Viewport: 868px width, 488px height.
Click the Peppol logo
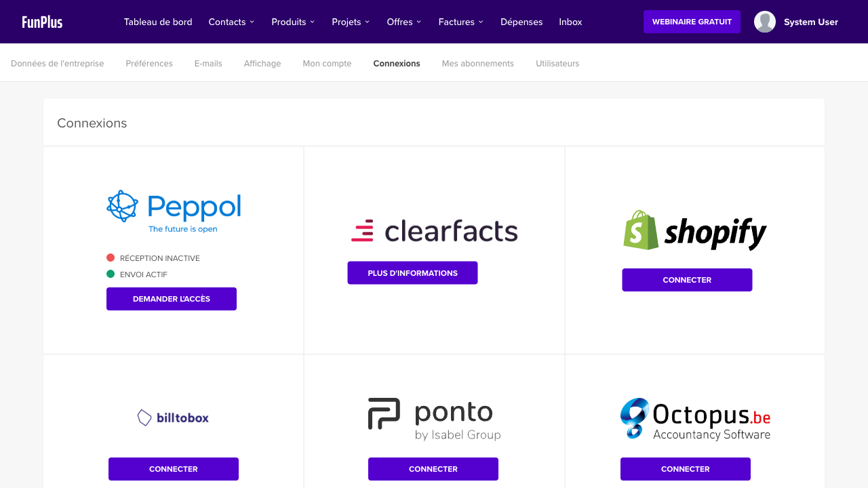tap(174, 211)
